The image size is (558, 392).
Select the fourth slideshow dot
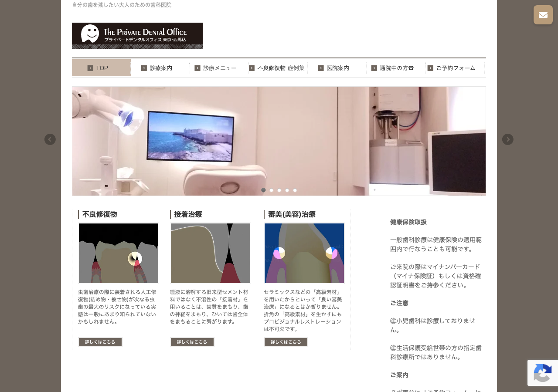287,190
